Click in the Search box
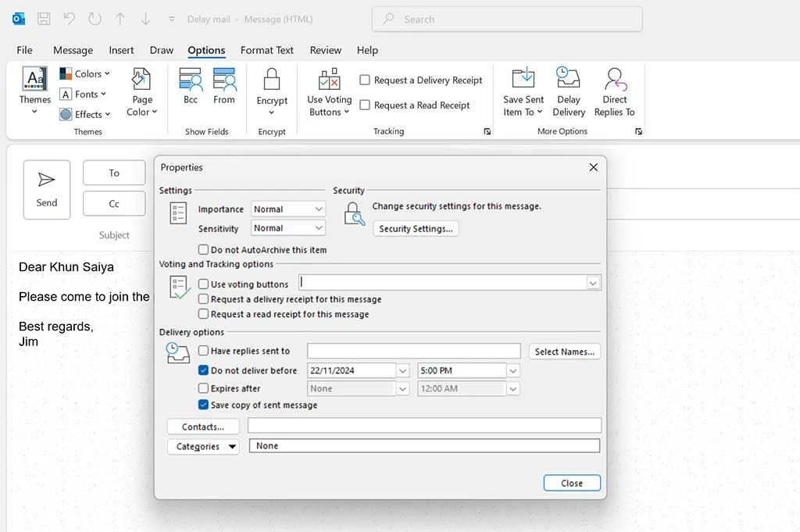Screen dimensions: 800x532 coord(507,20)
